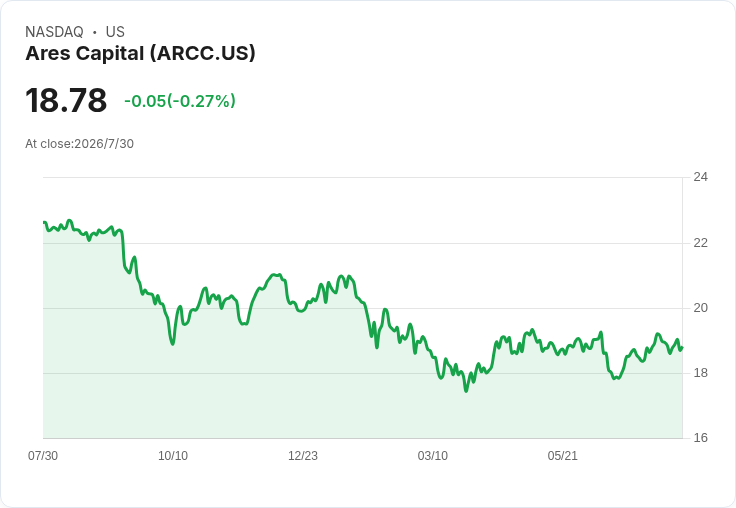
Task: Click the 16 y-axis label
Action: [700, 438]
